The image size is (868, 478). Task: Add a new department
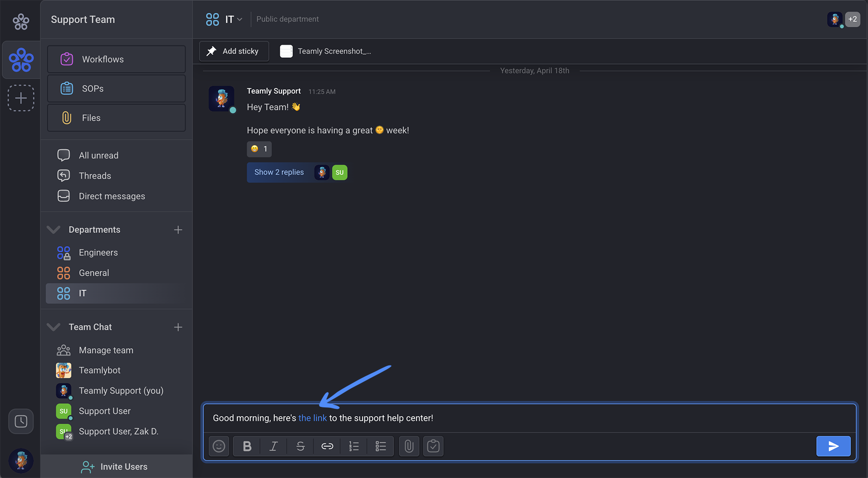point(178,230)
